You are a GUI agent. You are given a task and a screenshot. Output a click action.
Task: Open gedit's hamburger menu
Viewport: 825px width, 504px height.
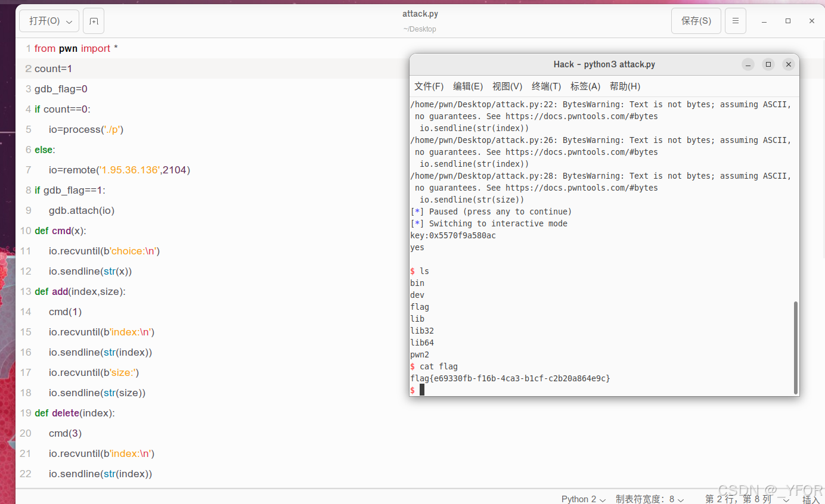coord(735,20)
